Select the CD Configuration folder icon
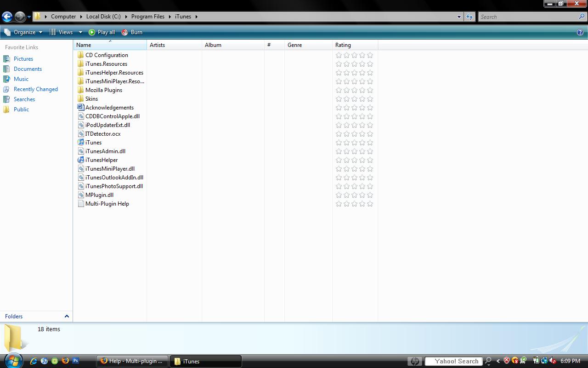588x368 pixels. pyautogui.click(x=81, y=55)
